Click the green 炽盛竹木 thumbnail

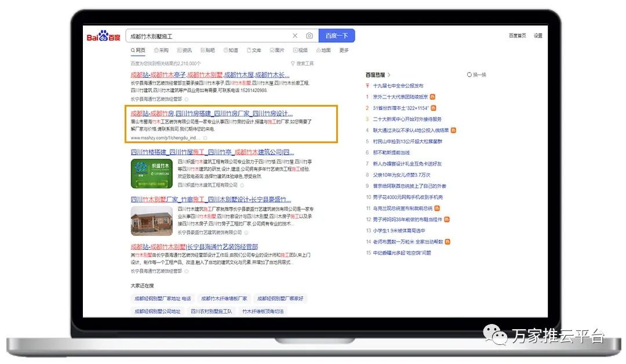tap(152, 173)
